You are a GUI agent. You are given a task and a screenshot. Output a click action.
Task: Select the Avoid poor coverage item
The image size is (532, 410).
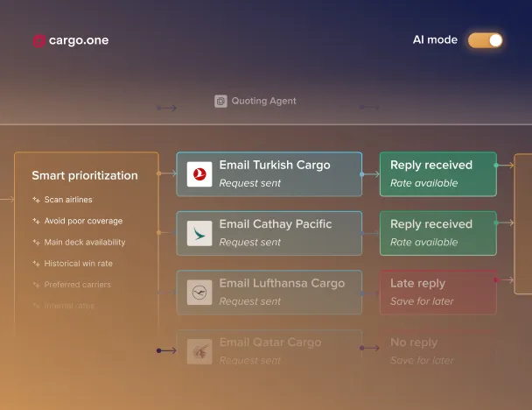click(83, 221)
